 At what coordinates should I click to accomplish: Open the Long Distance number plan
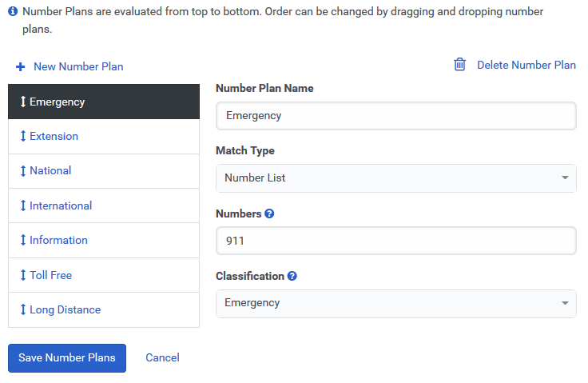click(65, 309)
